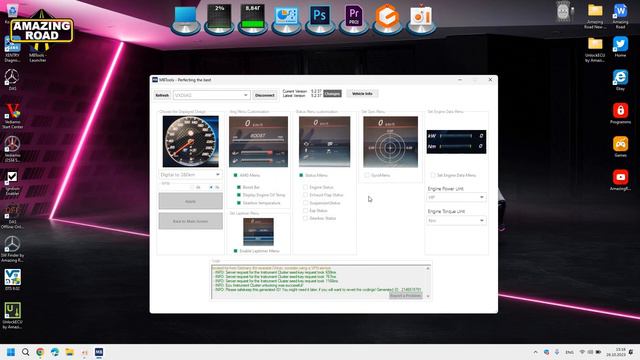640x360 pixels.
Task: Click the gyro menu preview image
Action: pyautogui.click(x=391, y=142)
